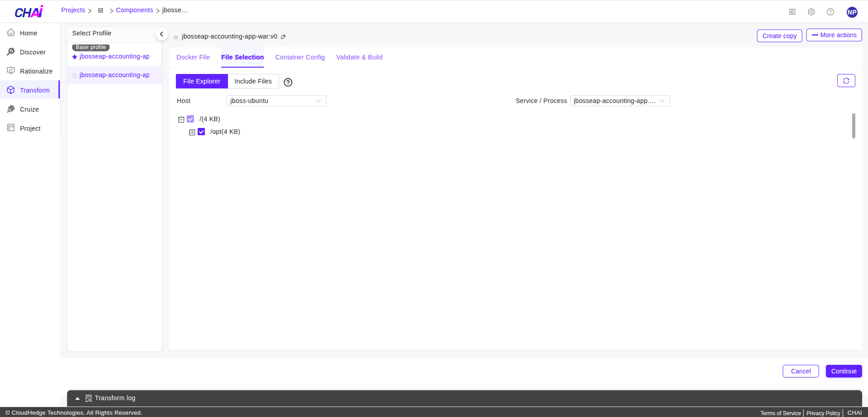Star the second jbosseap-accounting-ap profile
Screen dimensions: 868x417
[x=74, y=75]
